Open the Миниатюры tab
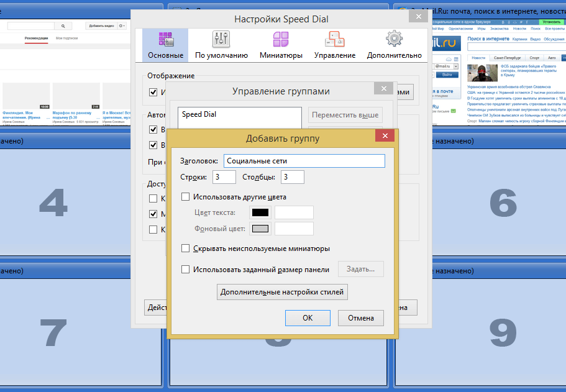The width and height of the screenshot is (566, 392). click(x=281, y=45)
